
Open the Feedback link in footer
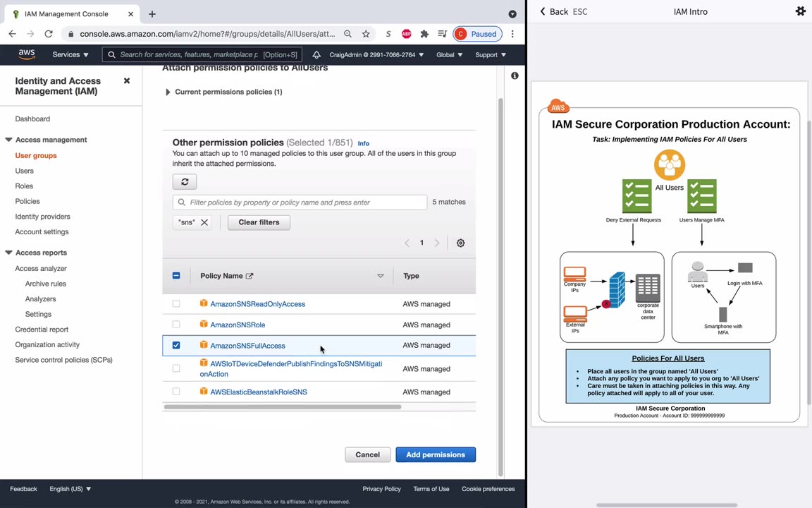(x=23, y=489)
